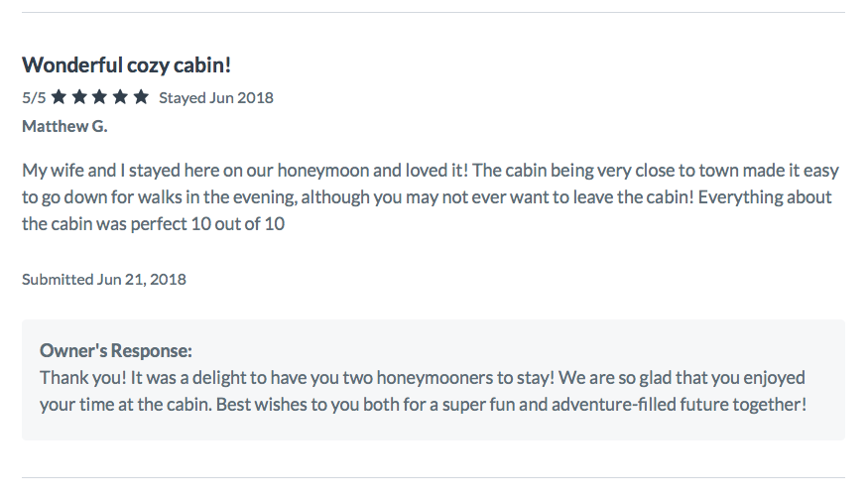Viewport: 868px width, 500px height.
Task: Click the "5/5" rating score text
Action: 34,98
